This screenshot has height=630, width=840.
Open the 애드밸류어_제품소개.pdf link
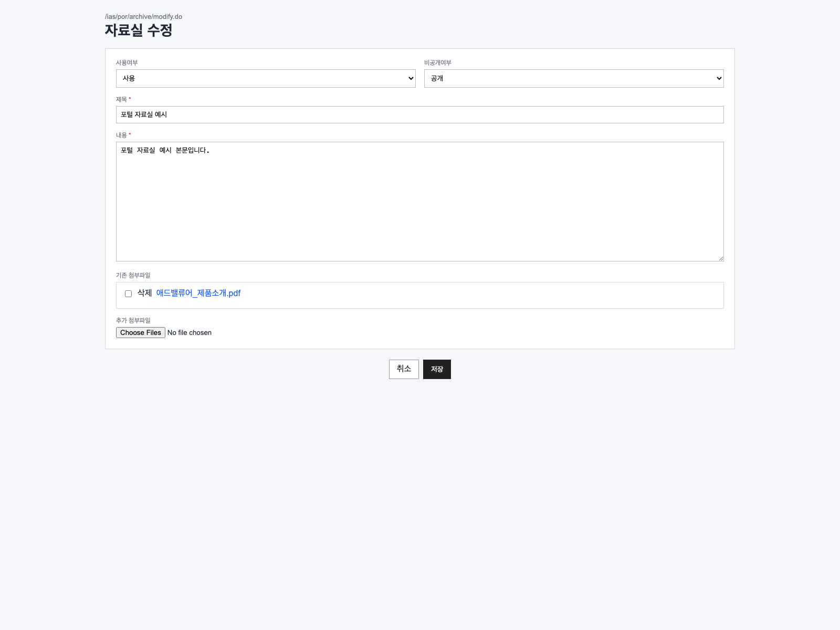(198, 293)
